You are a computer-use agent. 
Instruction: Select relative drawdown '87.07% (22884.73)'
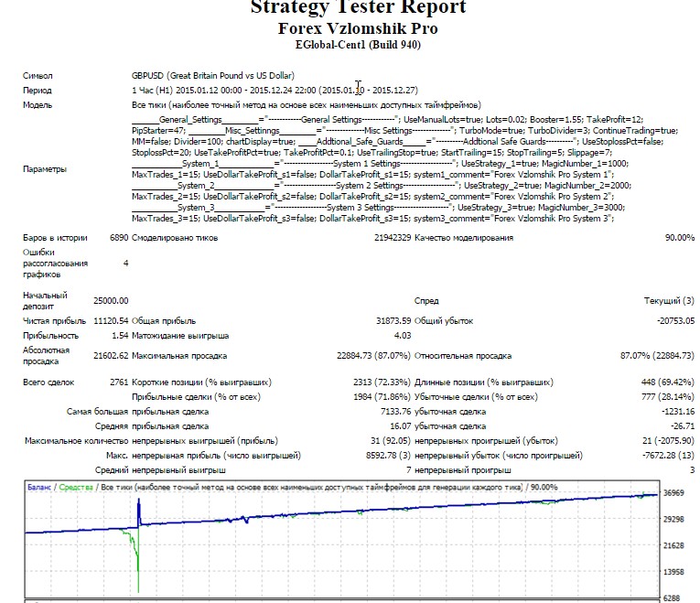[x=658, y=356]
